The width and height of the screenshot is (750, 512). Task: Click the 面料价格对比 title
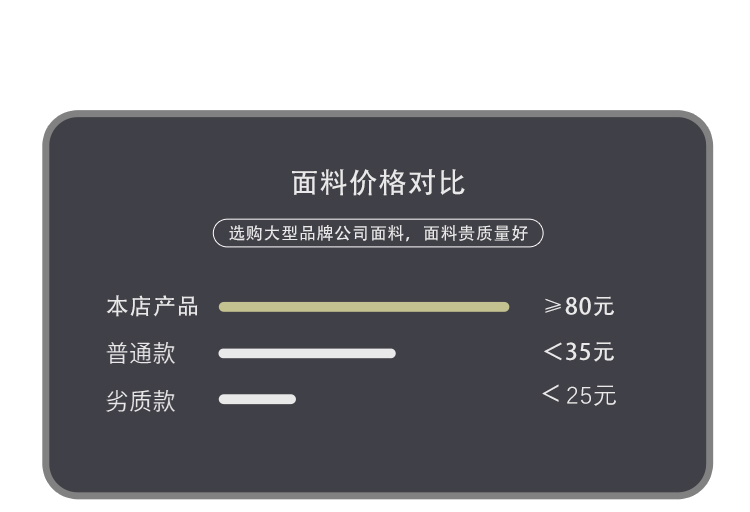[x=378, y=184]
